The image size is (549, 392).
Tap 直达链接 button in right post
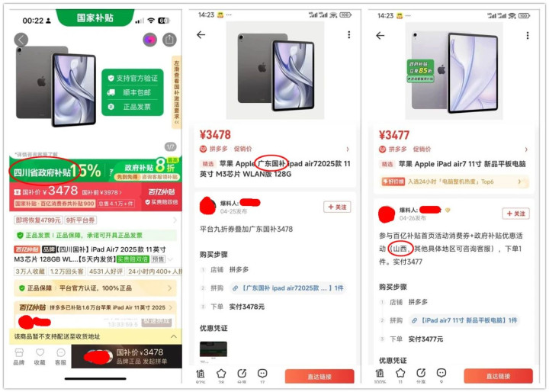tap(498, 376)
